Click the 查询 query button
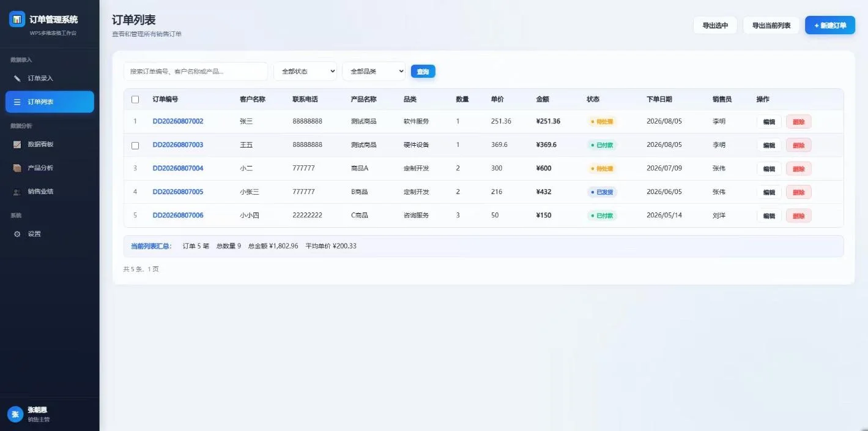 coord(423,72)
